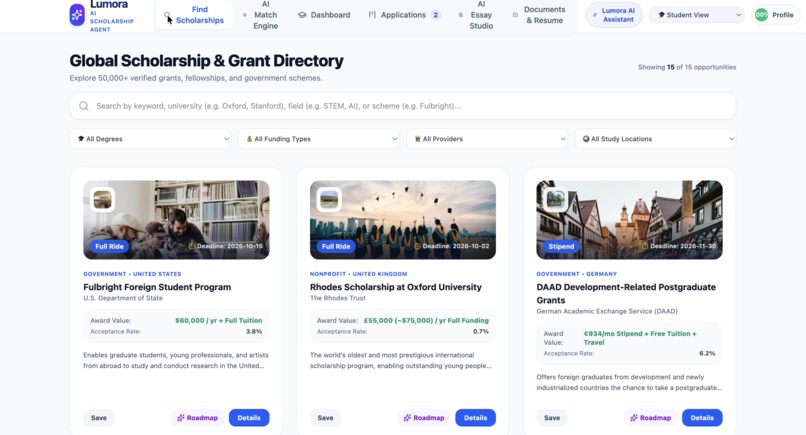View Details of DAAD Postgraduate Grants

(x=702, y=418)
